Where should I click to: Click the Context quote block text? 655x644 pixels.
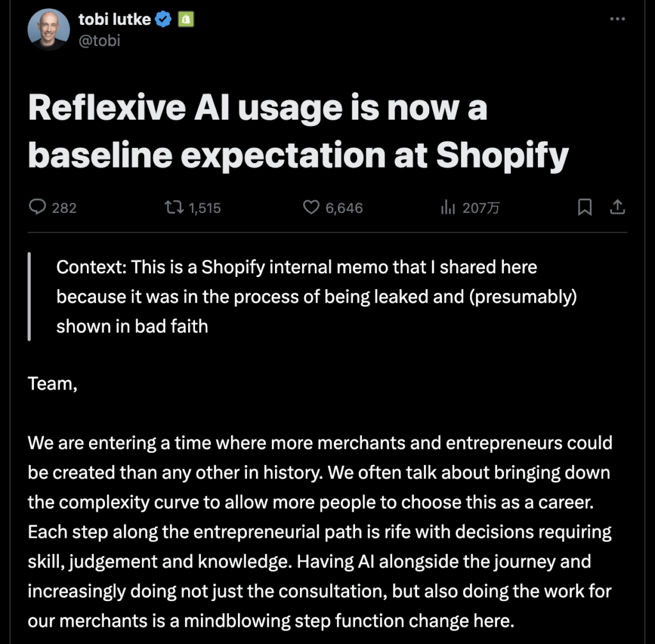317,297
